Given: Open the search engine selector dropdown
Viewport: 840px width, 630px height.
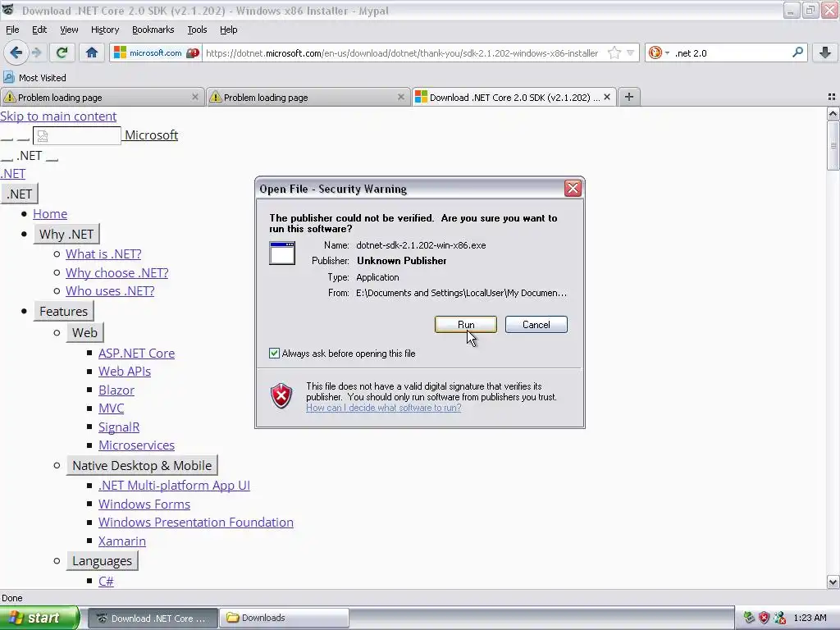Looking at the screenshot, I should point(659,52).
